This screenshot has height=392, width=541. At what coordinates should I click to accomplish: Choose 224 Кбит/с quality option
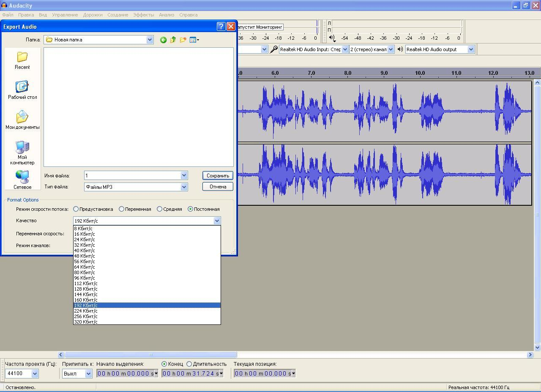147,311
